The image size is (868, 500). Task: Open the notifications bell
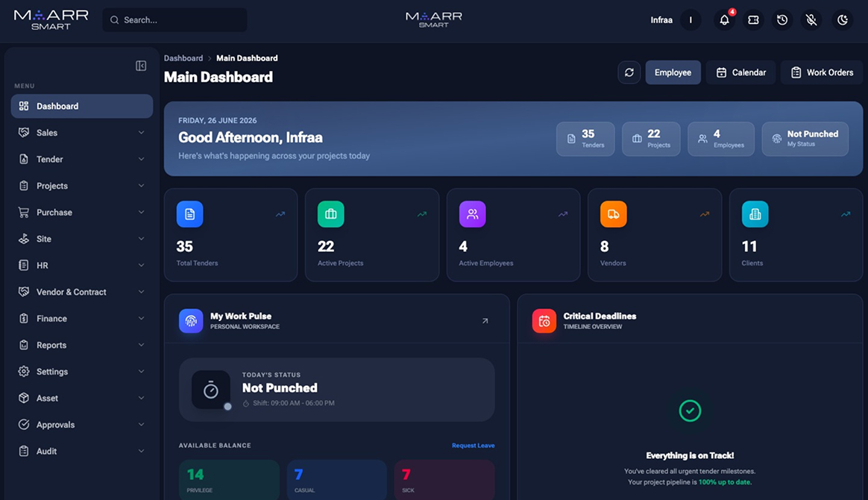click(x=724, y=20)
